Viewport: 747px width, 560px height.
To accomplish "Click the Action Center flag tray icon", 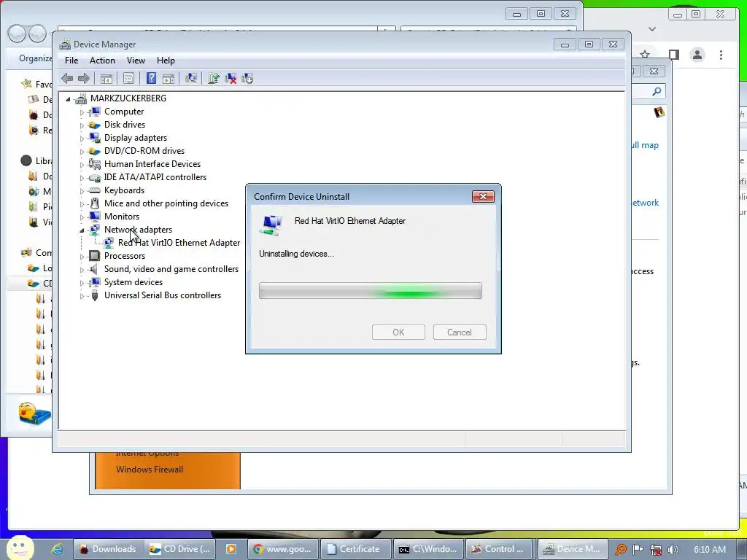I will [638, 550].
